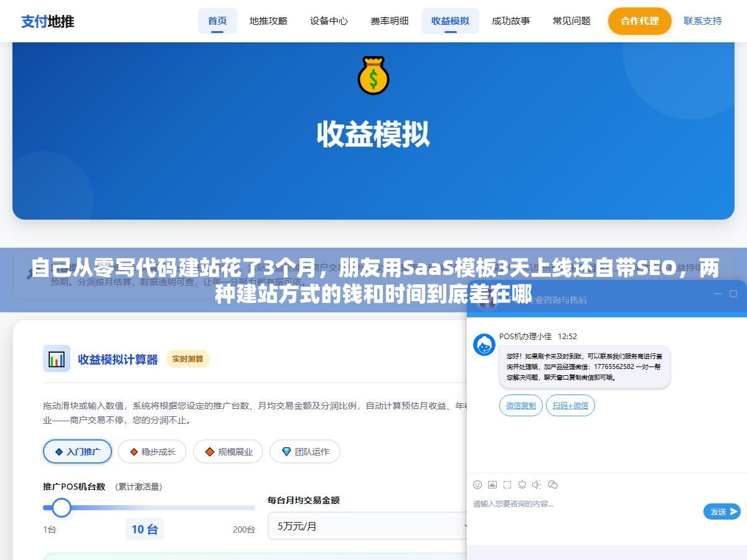Click the agent name POS机办理小佳 12:52
Image resolution: width=747 pixels, height=560 pixels.
pyautogui.click(x=538, y=336)
